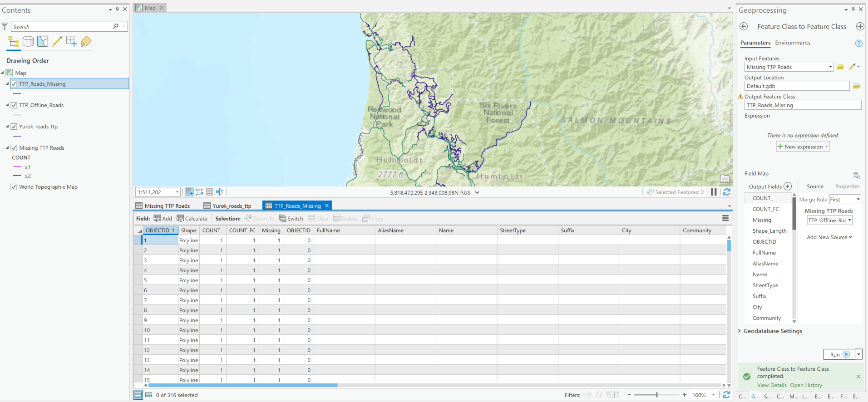
Task: Click the plus icon beside the tool title
Action: pyautogui.click(x=860, y=26)
